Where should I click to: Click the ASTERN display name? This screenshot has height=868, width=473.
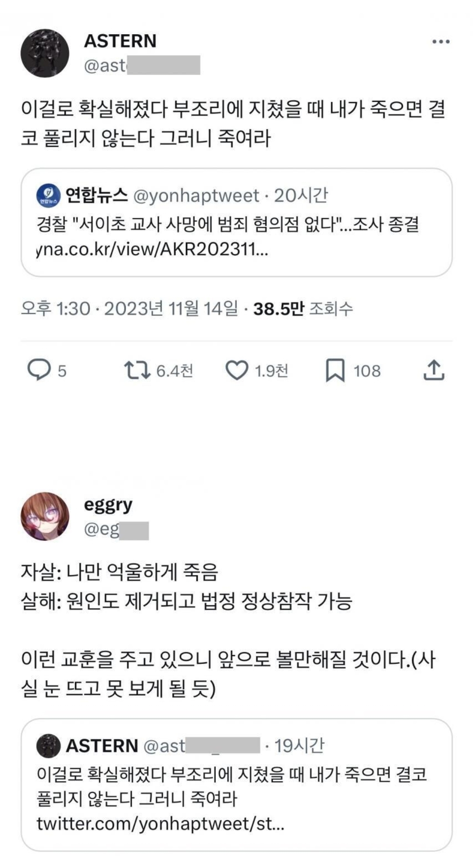pyautogui.click(x=120, y=41)
